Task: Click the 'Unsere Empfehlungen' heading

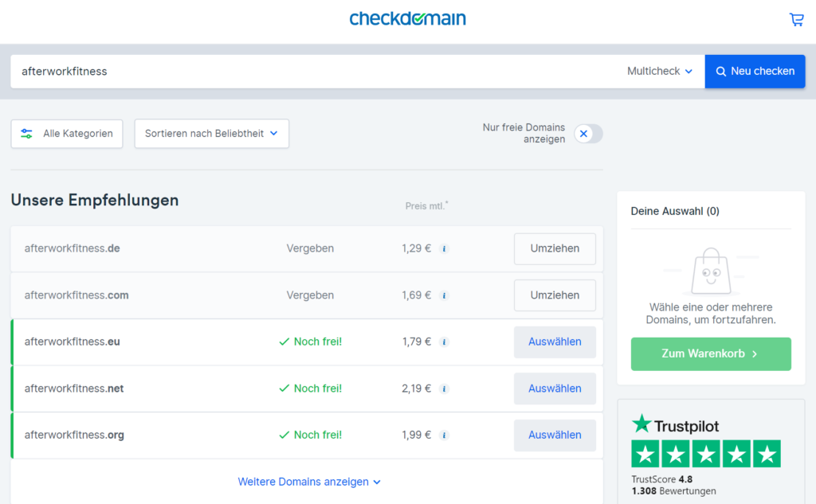Action: point(95,201)
